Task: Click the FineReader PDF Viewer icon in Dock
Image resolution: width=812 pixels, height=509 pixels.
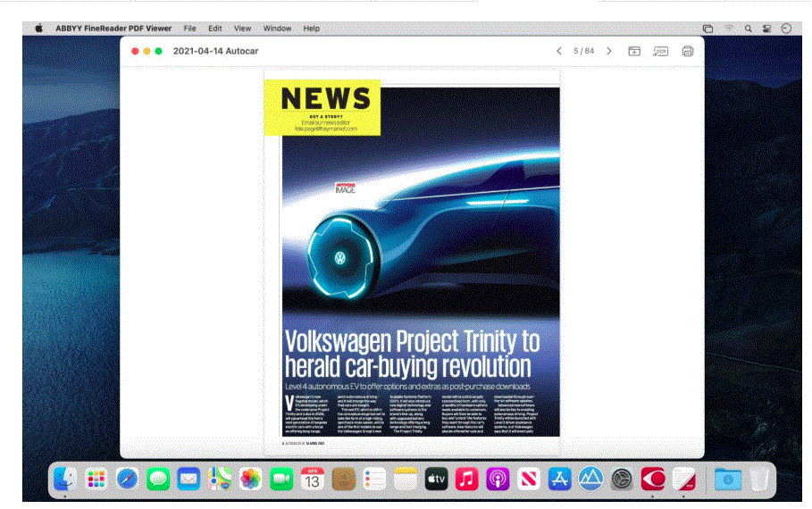Action: pyautogui.click(x=683, y=479)
